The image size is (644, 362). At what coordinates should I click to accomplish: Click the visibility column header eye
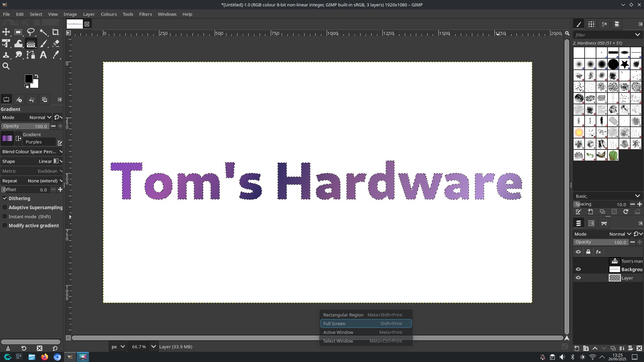pyautogui.click(x=578, y=252)
